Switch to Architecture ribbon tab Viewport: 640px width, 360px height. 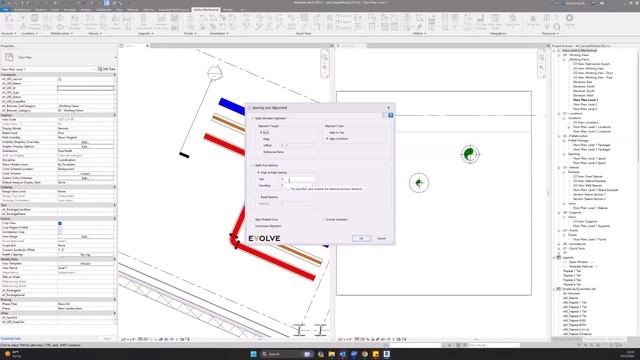click(22, 9)
